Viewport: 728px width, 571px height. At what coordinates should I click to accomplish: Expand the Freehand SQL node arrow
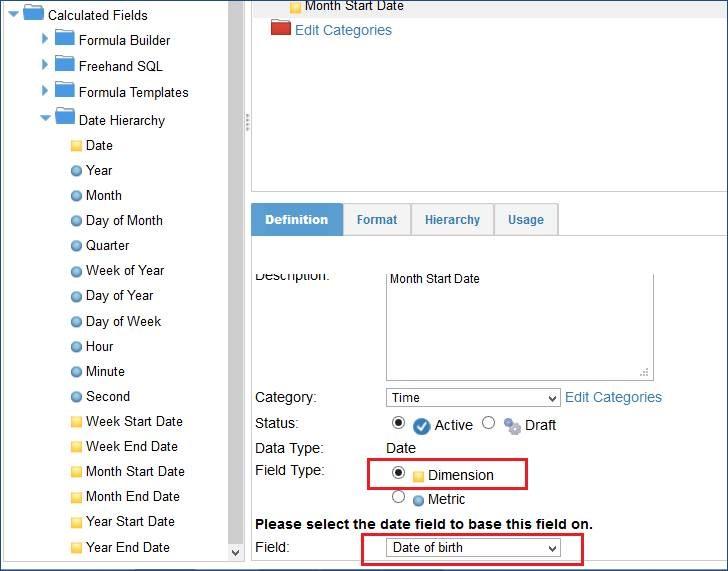(x=45, y=65)
